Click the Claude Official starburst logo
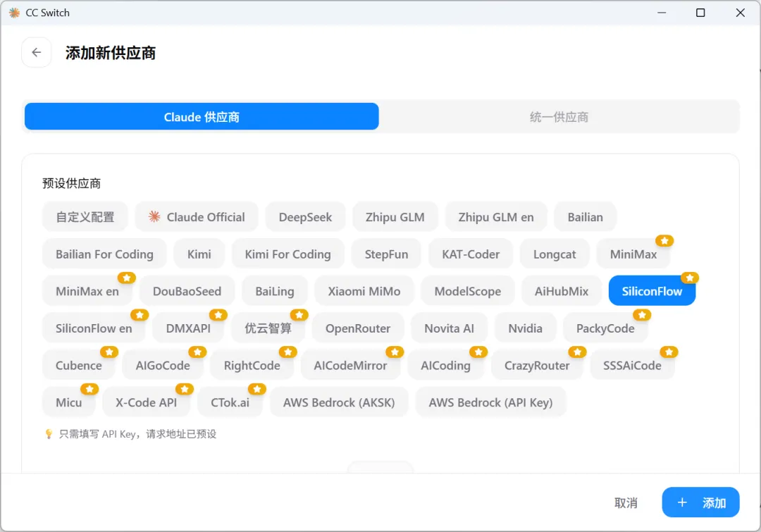 pyautogui.click(x=154, y=216)
